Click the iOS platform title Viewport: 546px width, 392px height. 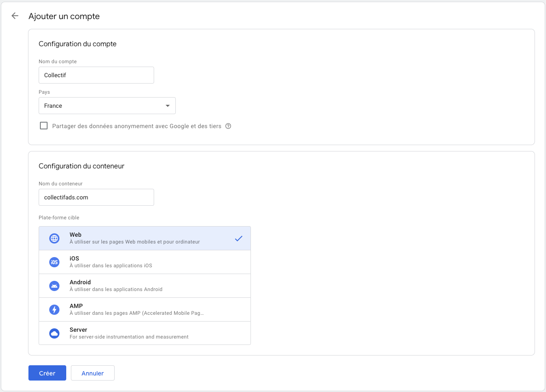point(74,258)
